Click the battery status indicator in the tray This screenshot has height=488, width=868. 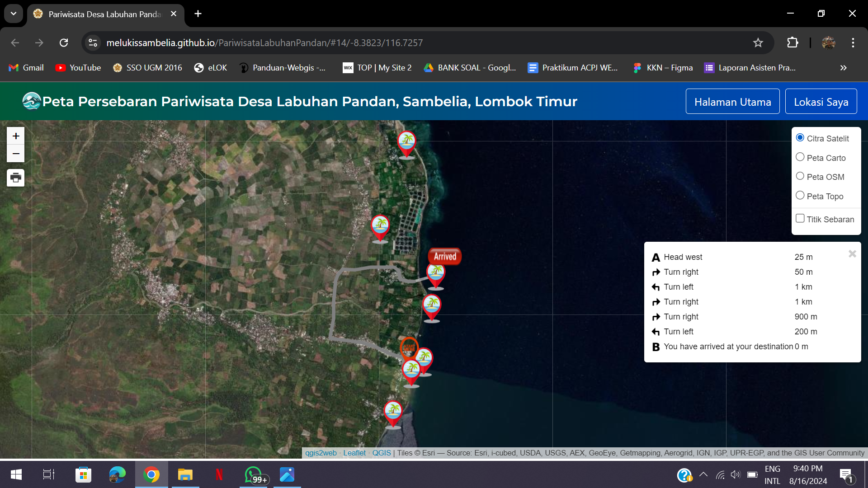[x=752, y=475]
